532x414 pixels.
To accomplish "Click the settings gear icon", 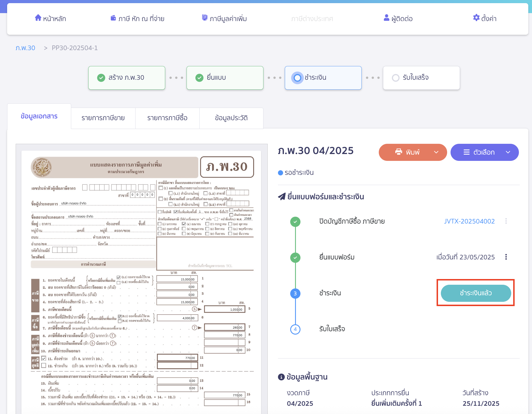I will point(476,18).
